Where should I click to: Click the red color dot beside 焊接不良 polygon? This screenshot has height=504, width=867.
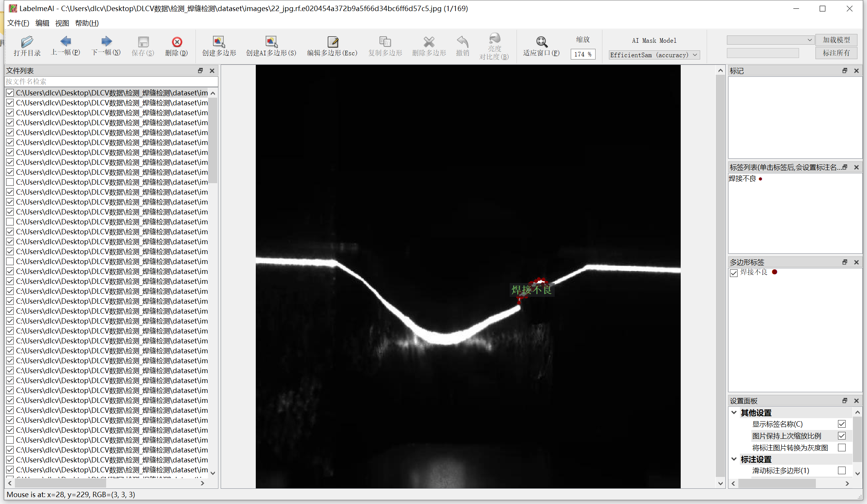click(775, 272)
